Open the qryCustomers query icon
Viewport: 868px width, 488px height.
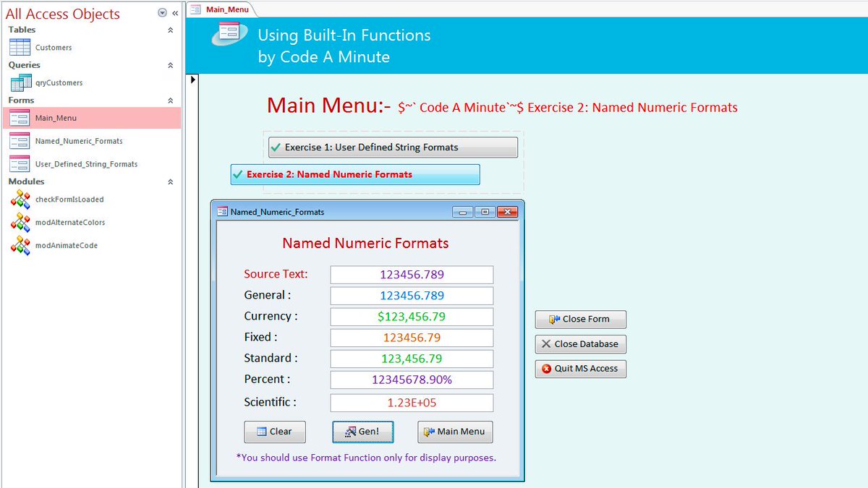[x=20, y=82]
